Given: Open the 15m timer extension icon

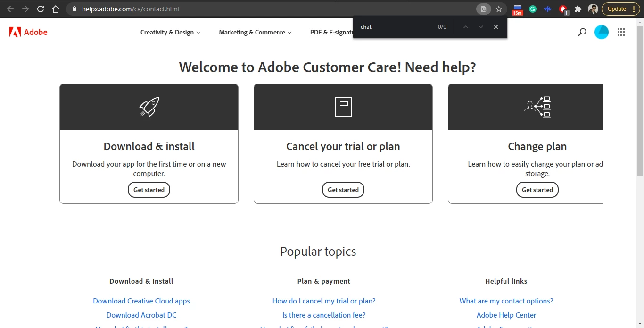Looking at the screenshot, I should 518,9.
